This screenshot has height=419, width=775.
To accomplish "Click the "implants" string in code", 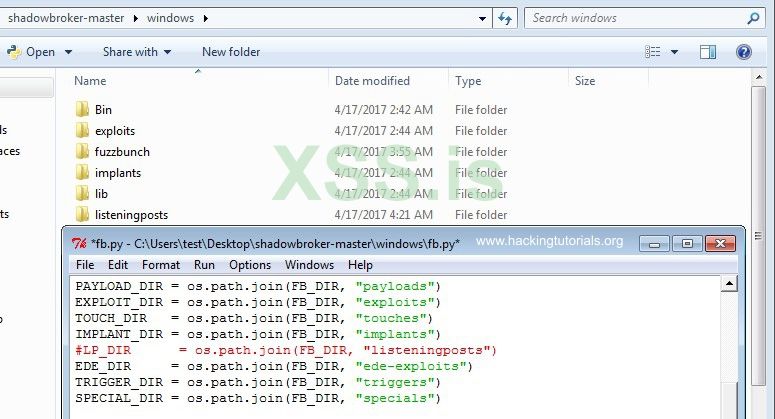I will (x=394, y=334).
